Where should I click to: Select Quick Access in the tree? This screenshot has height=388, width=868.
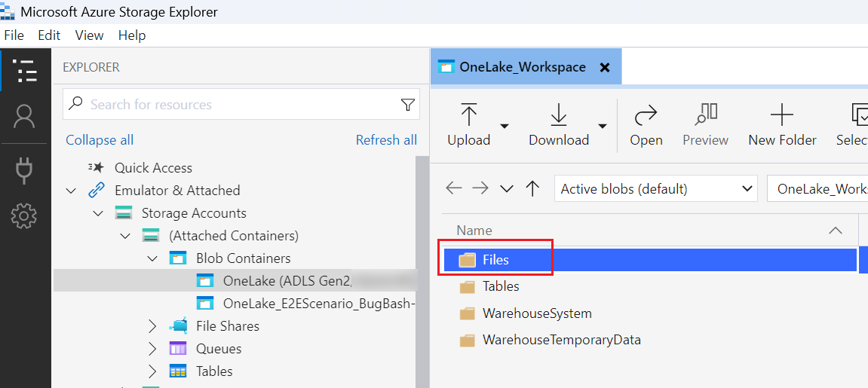pos(153,167)
